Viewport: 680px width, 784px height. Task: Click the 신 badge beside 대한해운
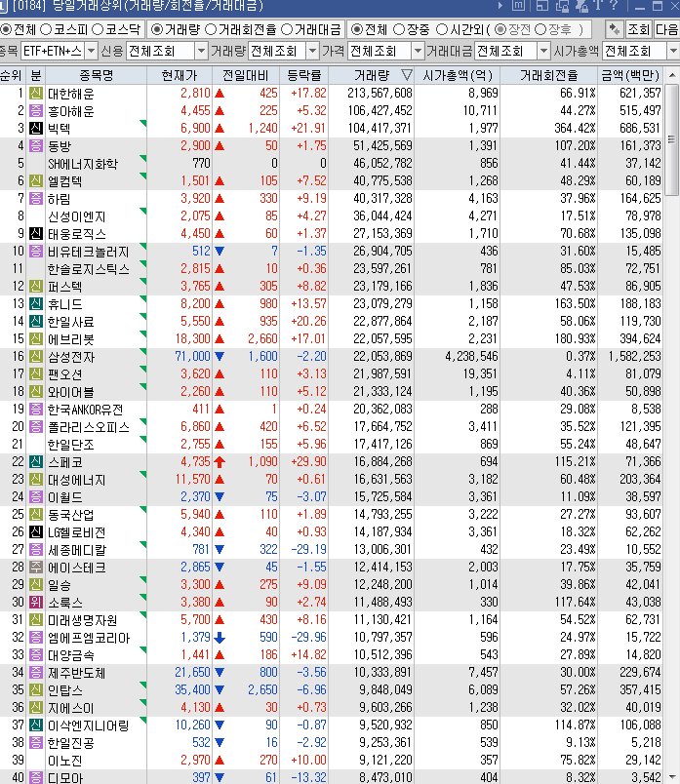35,93
